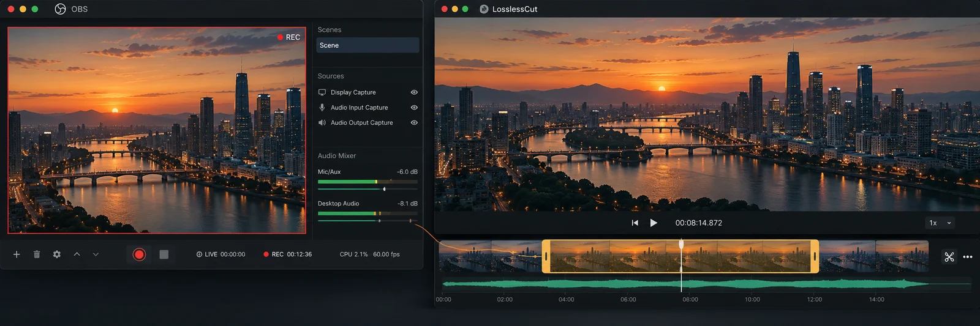
Task: Click the monitor icon of Display Capture
Action: 322,92
